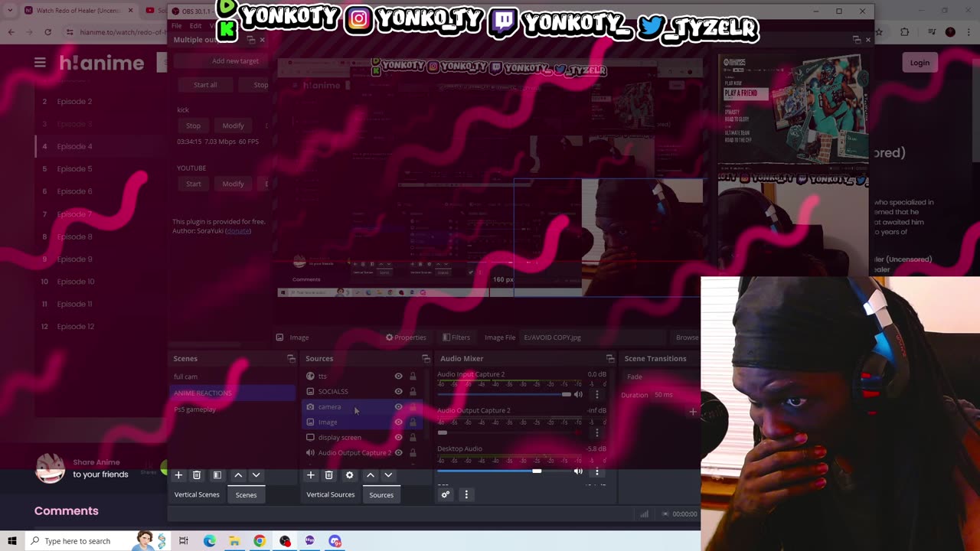Toggle visibility of tts source
Screen dimensions: 980x551
(398, 377)
